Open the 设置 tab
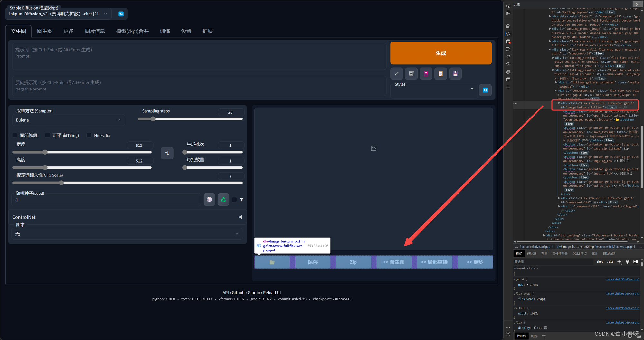 coord(186,31)
